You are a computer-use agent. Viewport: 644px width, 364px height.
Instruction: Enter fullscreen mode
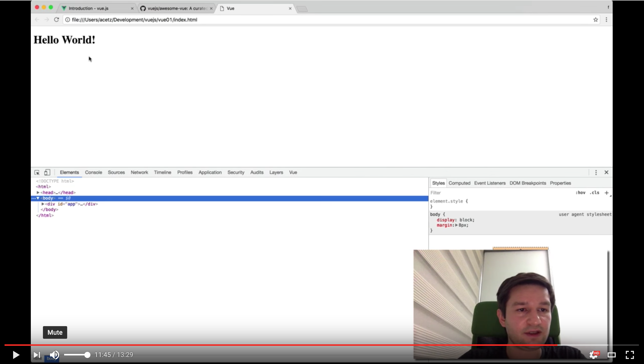click(x=630, y=355)
